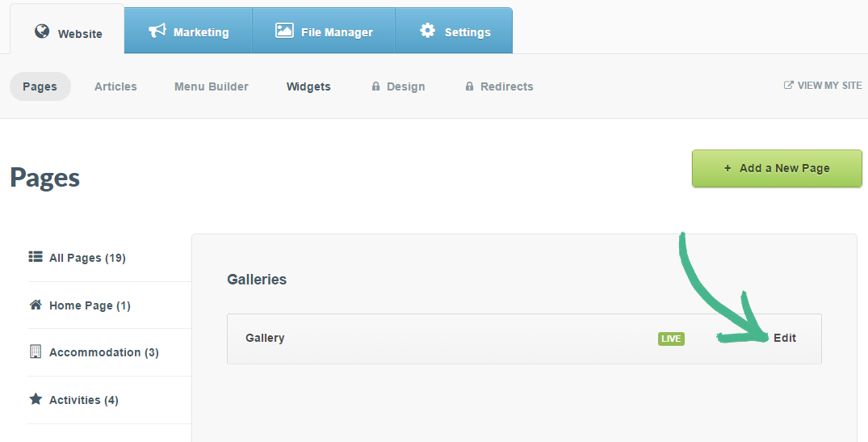The image size is (868, 442).
Task: Open the Menu Builder section
Action: pyautogui.click(x=212, y=86)
